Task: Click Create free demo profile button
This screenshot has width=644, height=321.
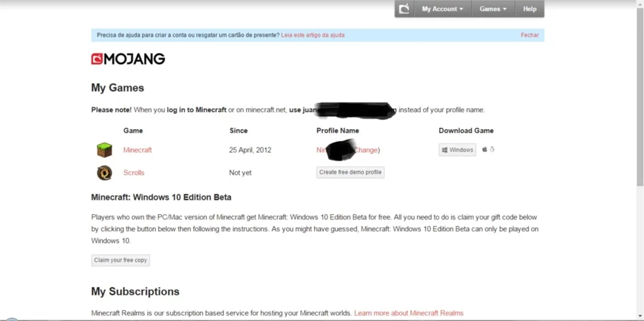Action: click(350, 172)
